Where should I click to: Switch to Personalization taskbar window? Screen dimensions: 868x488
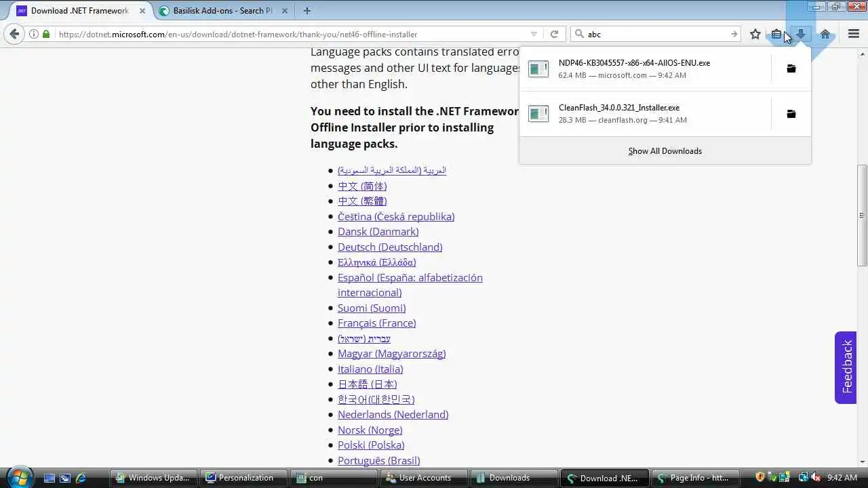(243, 478)
